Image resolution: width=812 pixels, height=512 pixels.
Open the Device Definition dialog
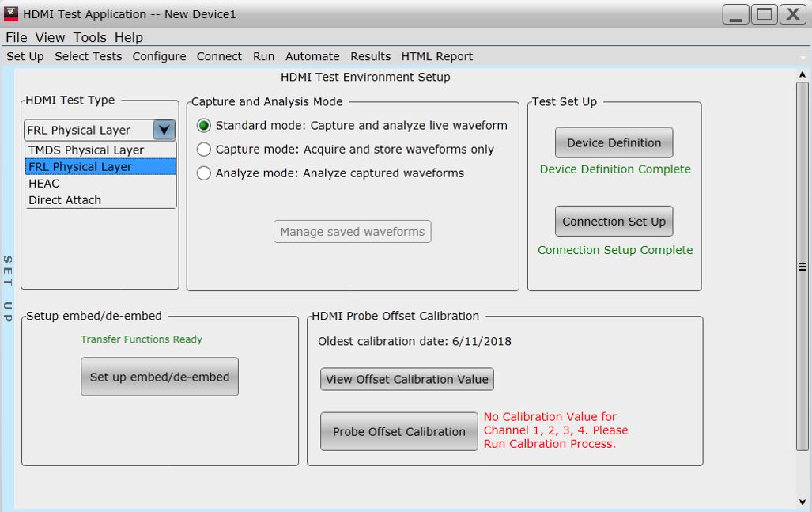pos(614,143)
